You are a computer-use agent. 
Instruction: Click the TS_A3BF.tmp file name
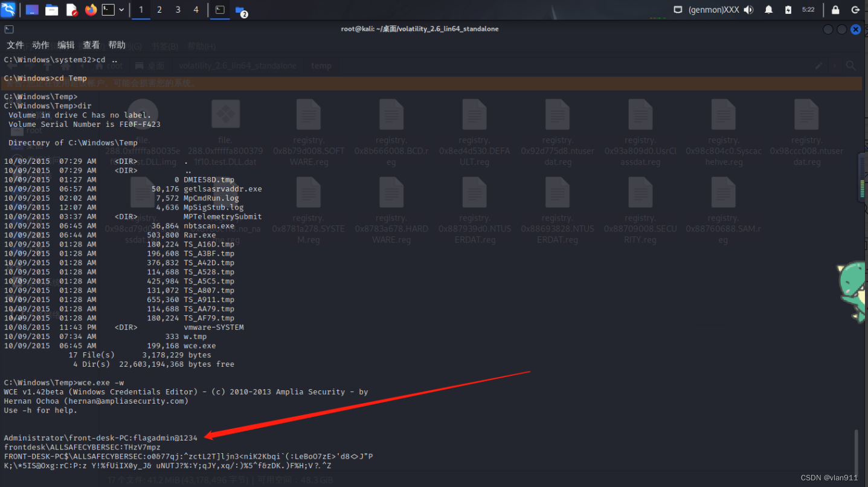point(209,254)
